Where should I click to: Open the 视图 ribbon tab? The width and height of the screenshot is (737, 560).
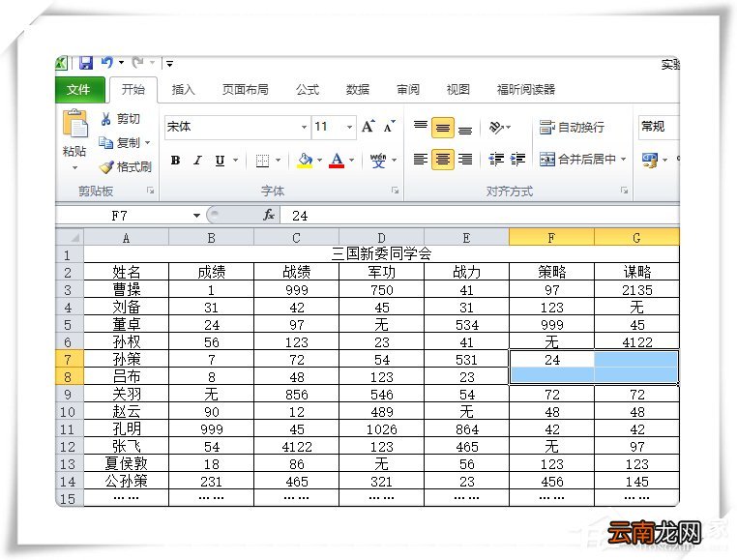pos(458,89)
